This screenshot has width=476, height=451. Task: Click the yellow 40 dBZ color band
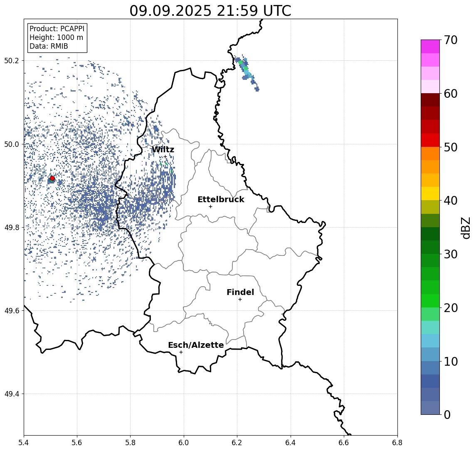tap(430, 193)
